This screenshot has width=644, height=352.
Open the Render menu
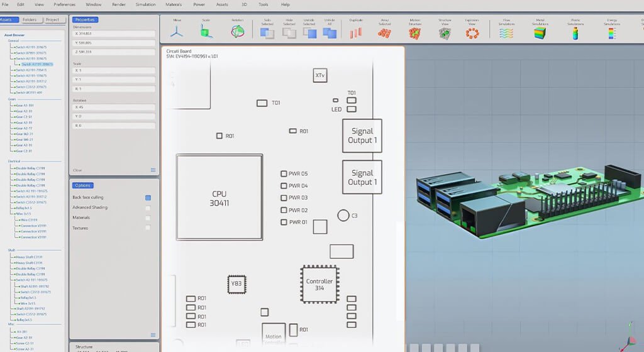click(119, 4)
